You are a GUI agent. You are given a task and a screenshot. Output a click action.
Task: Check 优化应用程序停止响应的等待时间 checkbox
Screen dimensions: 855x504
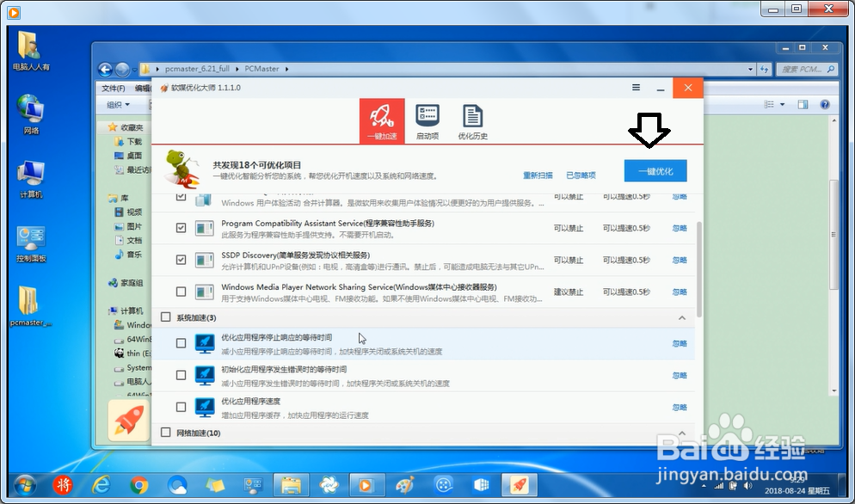pyautogui.click(x=181, y=343)
